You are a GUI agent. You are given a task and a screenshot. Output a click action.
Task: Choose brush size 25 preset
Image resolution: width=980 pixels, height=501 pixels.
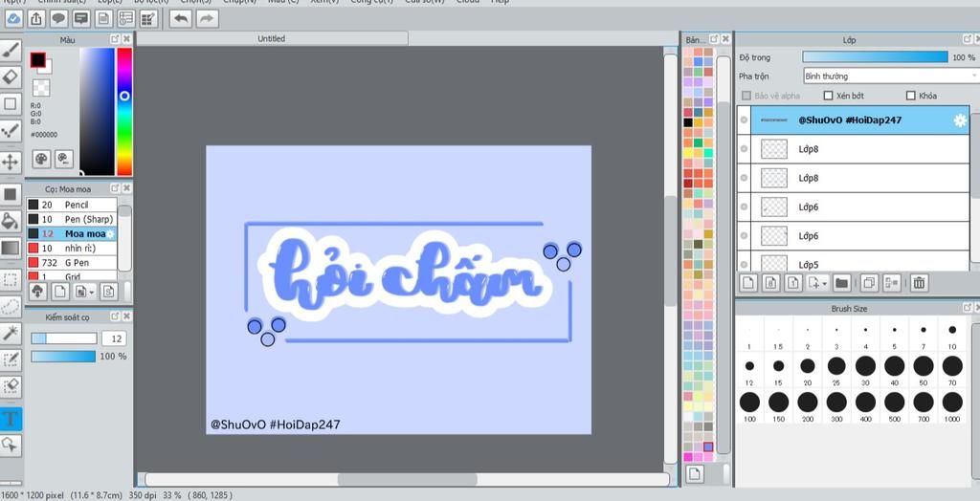tap(836, 370)
